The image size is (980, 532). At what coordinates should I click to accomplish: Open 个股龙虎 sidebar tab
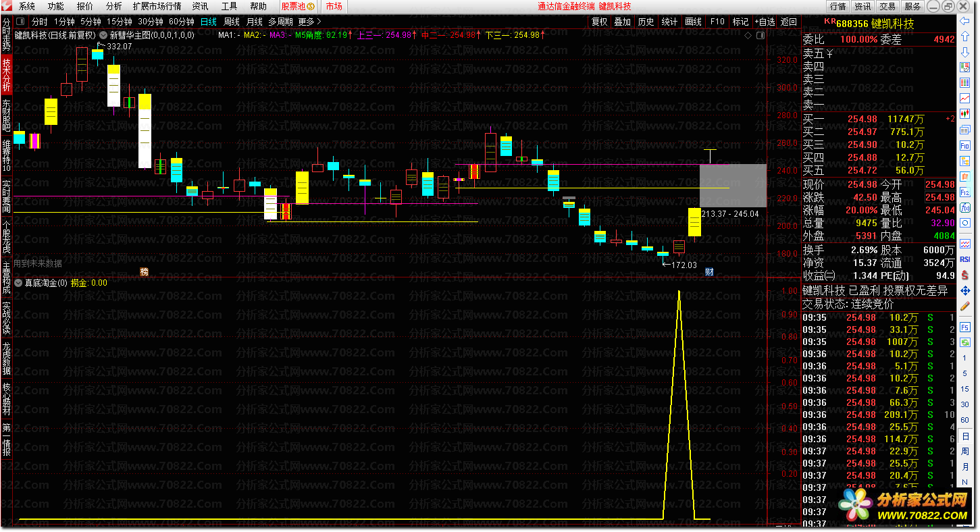tap(6, 236)
